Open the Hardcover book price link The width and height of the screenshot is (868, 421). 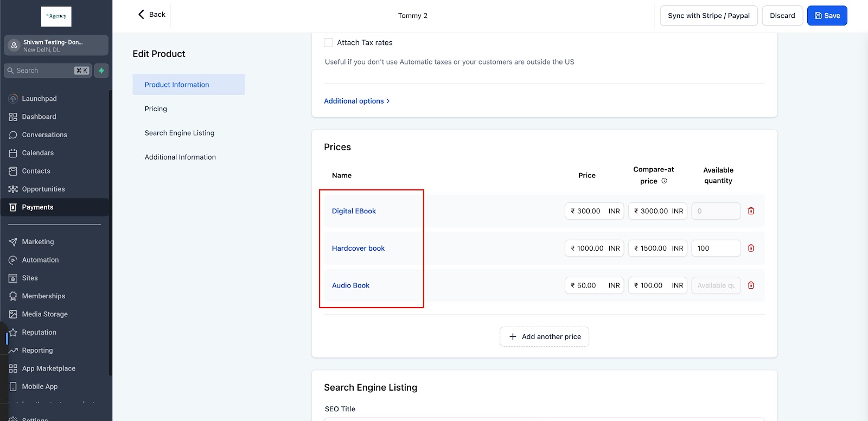click(358, 248)
